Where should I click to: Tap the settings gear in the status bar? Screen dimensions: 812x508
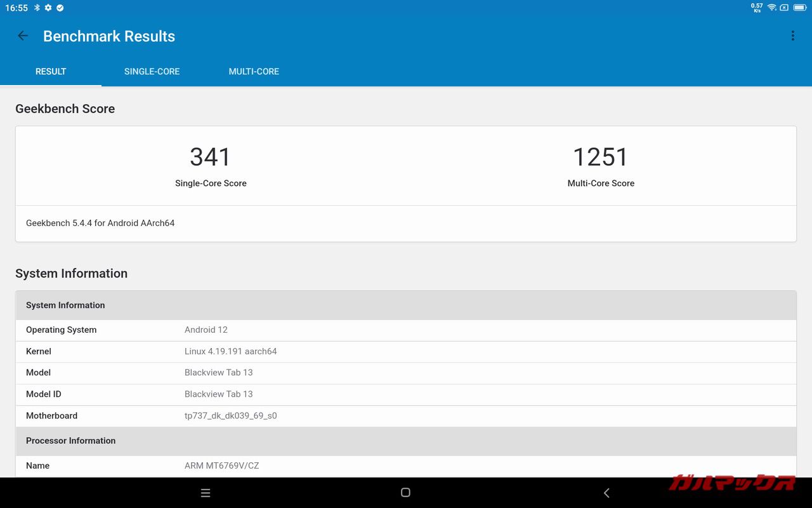(48, 8)
